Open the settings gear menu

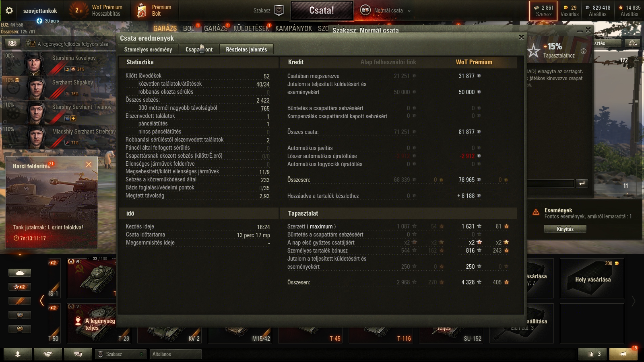pos(9,10)
